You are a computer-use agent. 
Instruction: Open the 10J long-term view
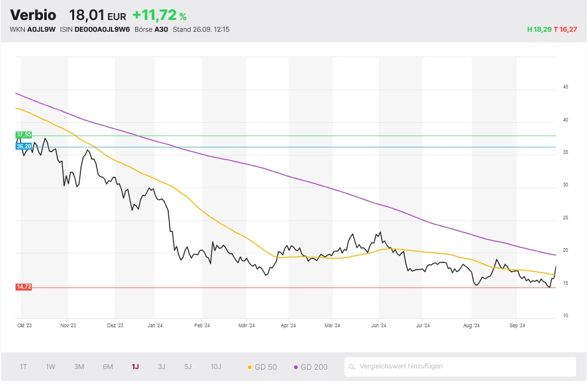216,367
